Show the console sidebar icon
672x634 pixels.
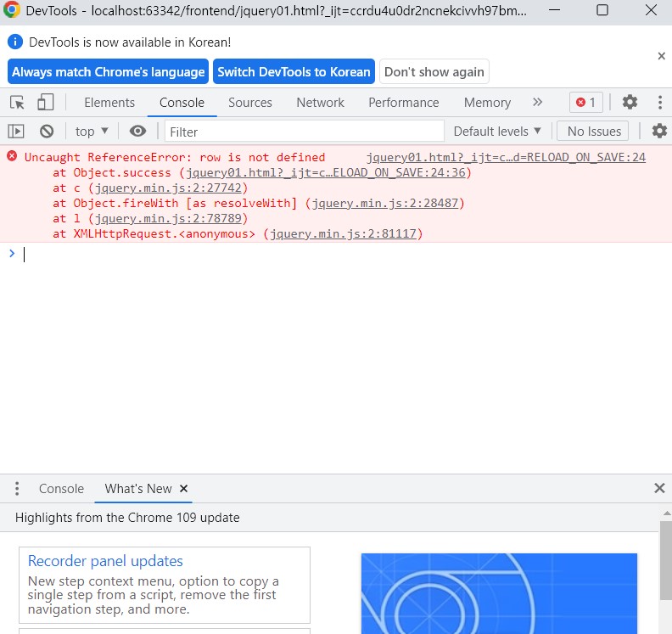16,132
